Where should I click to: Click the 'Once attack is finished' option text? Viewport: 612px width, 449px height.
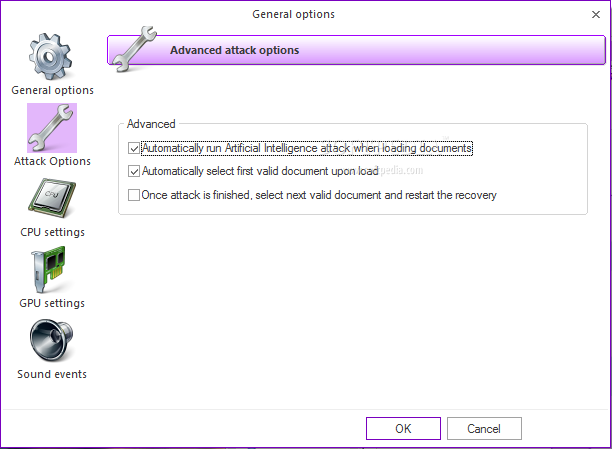tap(319, 195)
